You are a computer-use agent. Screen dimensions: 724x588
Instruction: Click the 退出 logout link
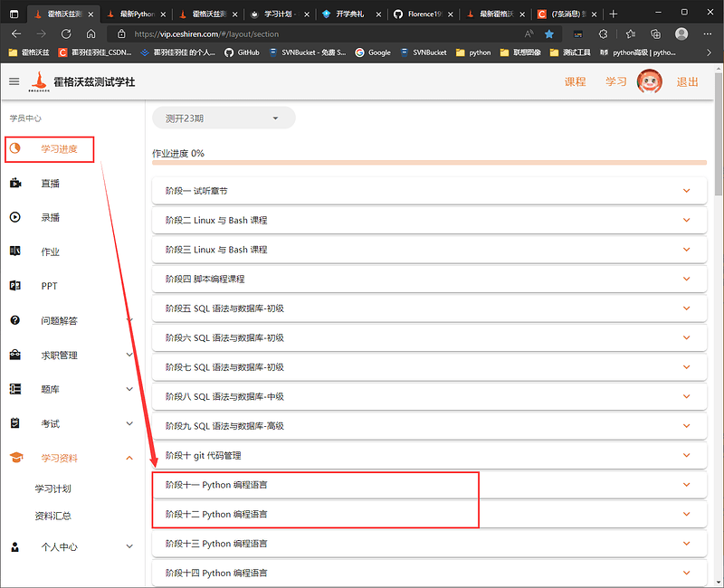tap(688, 81)
